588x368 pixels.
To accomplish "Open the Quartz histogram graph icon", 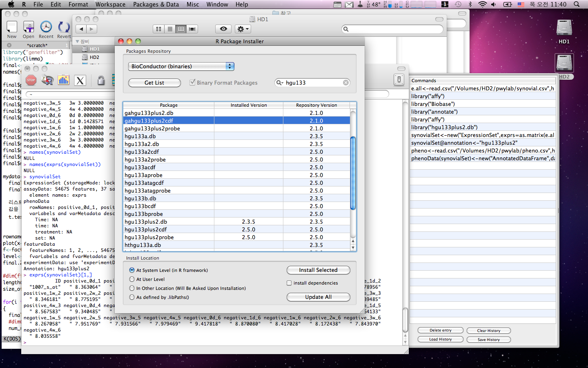I will 64,80.
